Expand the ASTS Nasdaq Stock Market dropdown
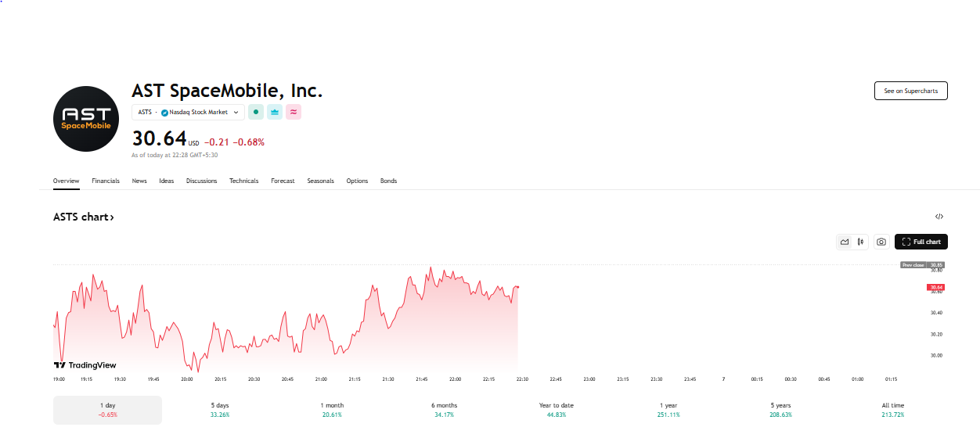Viewport: 980px width, 438px height. [188, 112]
